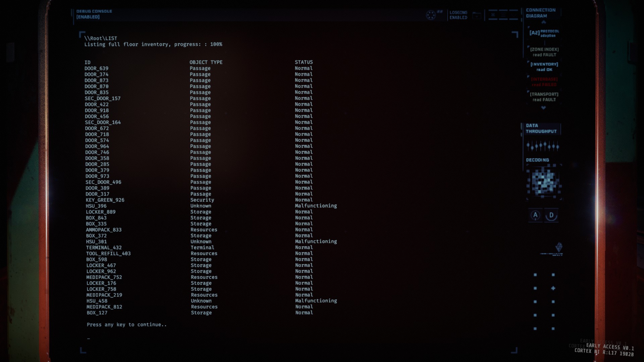644x362 pixels.
Task: Click the red Interbase read FAILED entry
Action: [x=544, y=82]
